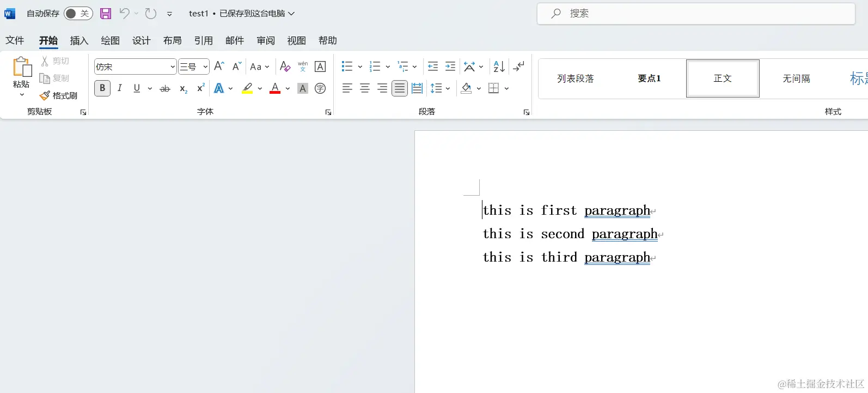Switch to the 设计 (Design) tab
The image size is (868, 393).
[141, 40]
